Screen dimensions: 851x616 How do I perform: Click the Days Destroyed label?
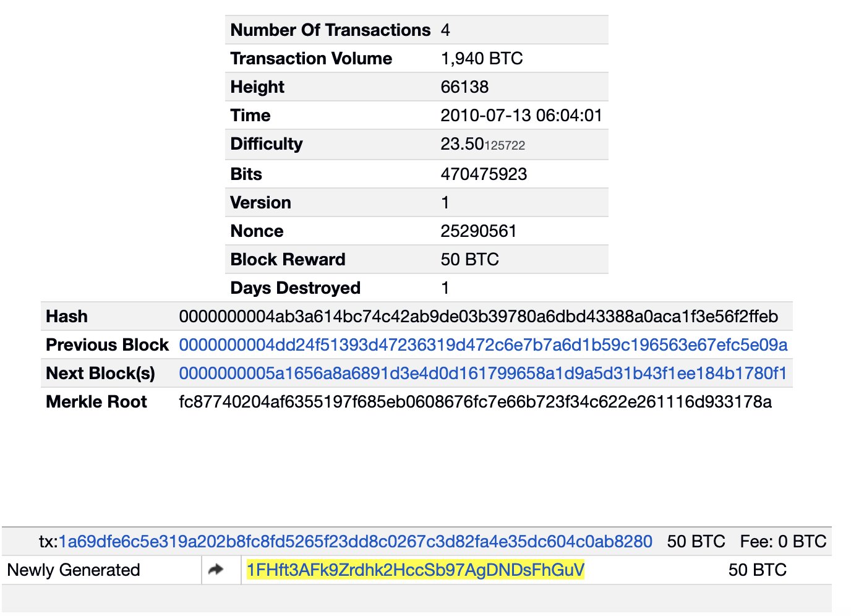(295, 288)
